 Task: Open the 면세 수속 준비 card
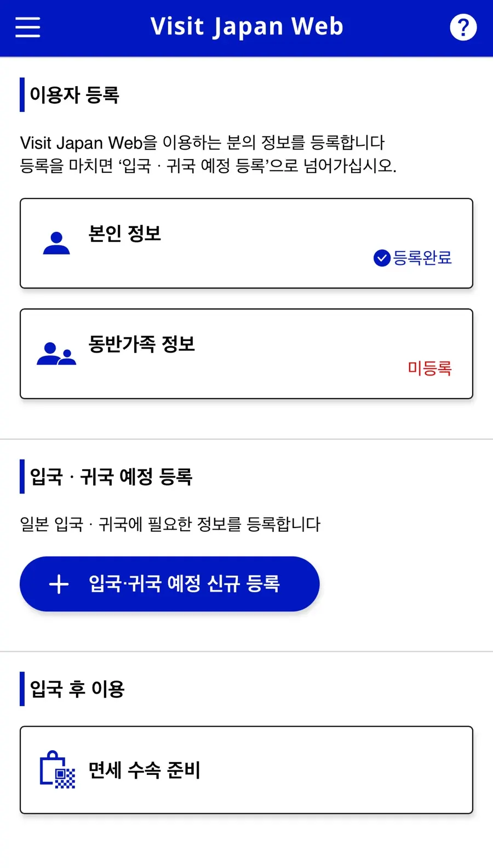(x=246, y=770)
